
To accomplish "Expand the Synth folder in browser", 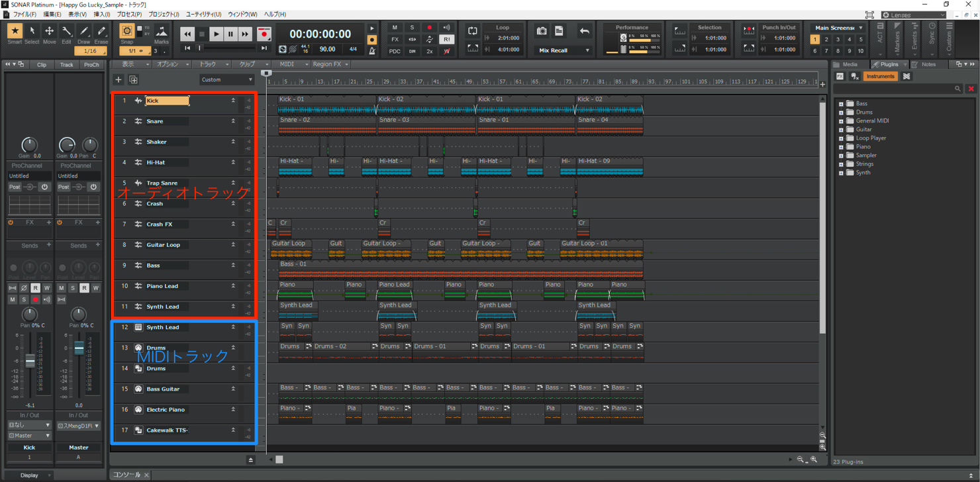I will pos(841,173).
